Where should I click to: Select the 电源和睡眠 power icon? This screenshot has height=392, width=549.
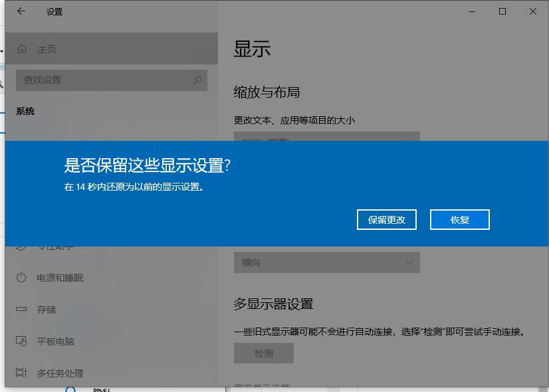point(20,278)
